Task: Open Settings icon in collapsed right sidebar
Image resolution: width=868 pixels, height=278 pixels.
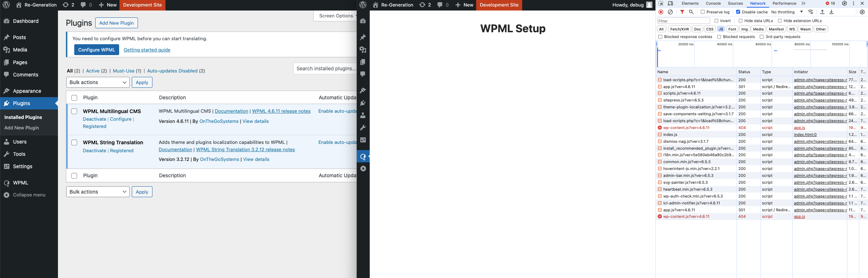Action: [363, 140]
